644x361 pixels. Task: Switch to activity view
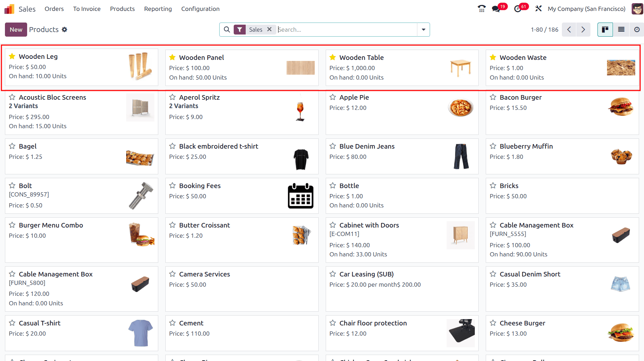637,30
